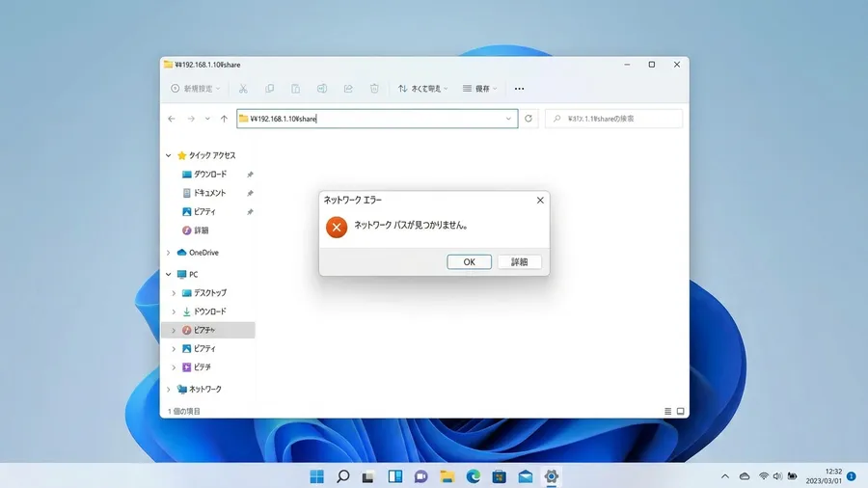Open the address bar history dropdown arrow
868x488 pixels.
click(x=508, y=119)
